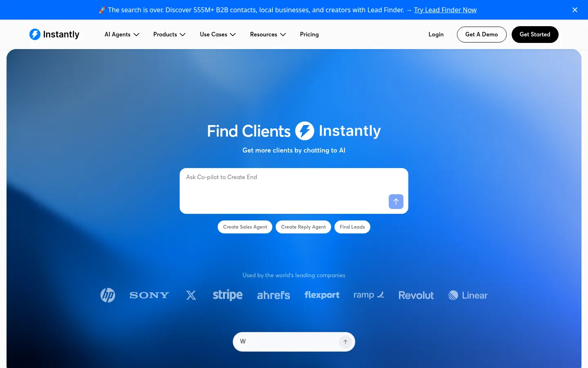Follow the Try Lead Finder Now link
Screen dimensions: 588x368
(x=445, y=10)
